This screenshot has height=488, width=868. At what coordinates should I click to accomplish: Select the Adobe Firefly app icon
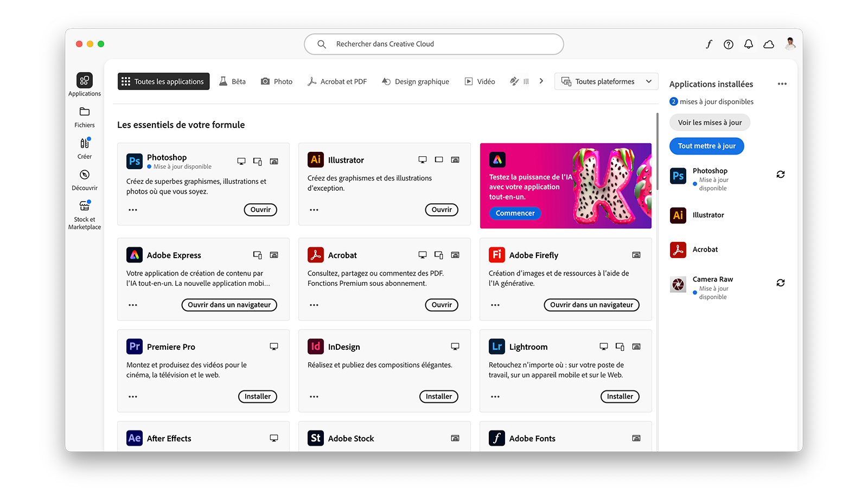(x=496, y=254)
